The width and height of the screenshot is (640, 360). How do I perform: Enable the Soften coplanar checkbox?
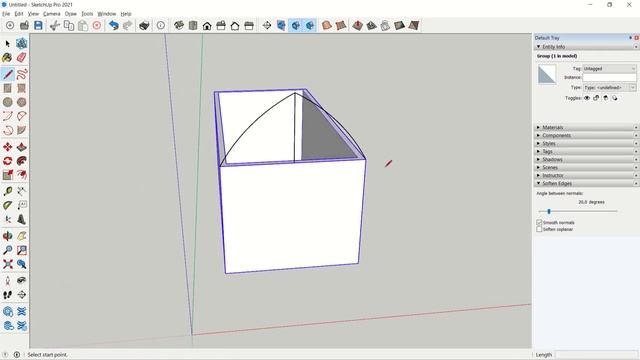(539, 229)
